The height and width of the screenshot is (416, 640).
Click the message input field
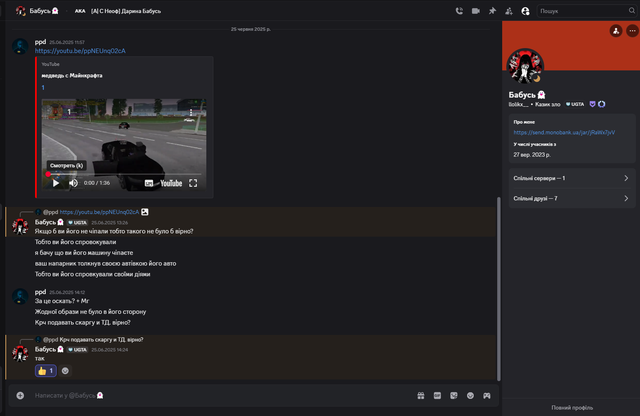(220, 395)
